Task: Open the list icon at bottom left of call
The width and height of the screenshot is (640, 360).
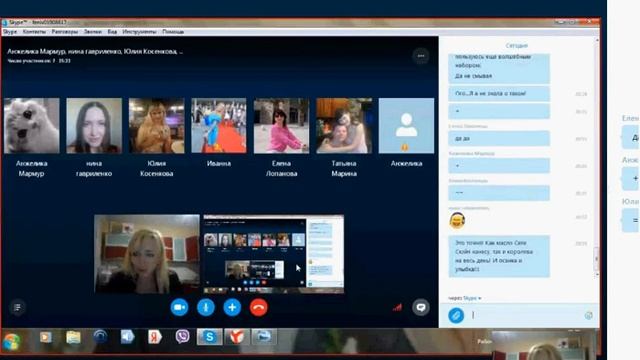Action: (x=17, y=307)
